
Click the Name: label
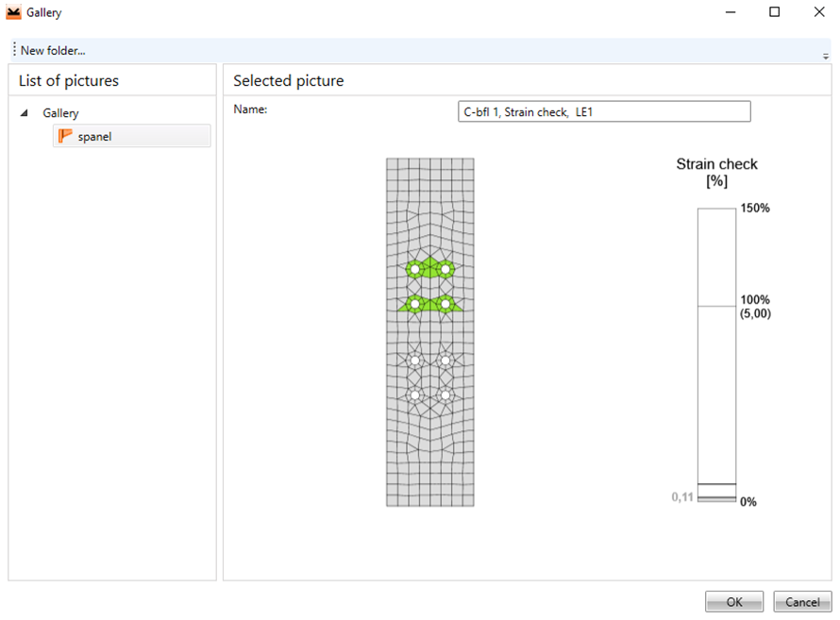click(x=250, y=109)
